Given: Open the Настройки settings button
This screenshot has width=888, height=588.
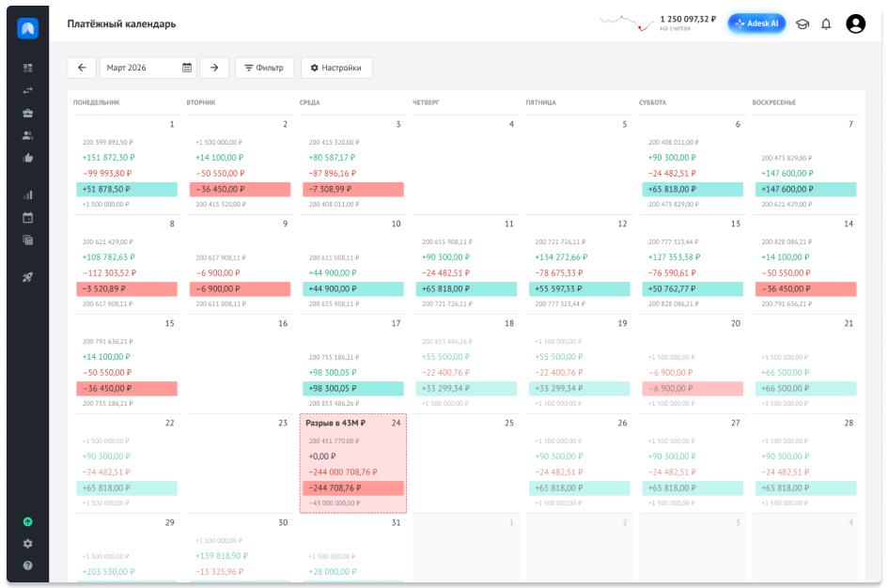Looking at the screenshot, I should tap(336, 68).
